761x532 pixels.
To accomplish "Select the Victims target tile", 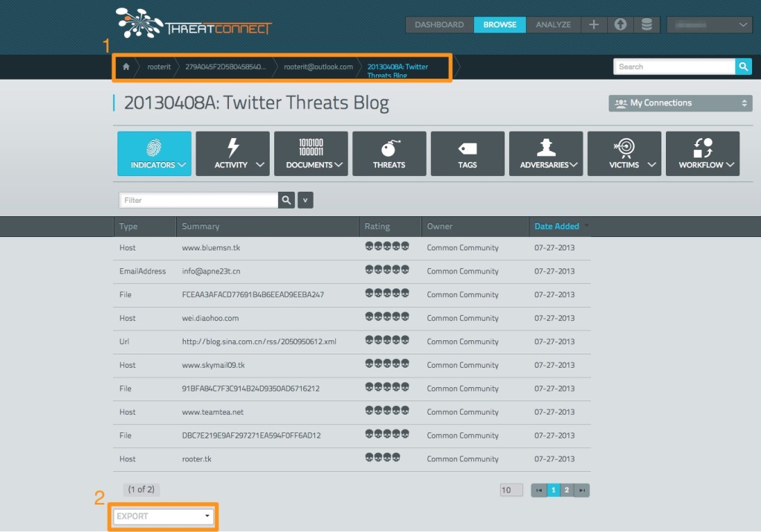I will click(x=624, y=153).
